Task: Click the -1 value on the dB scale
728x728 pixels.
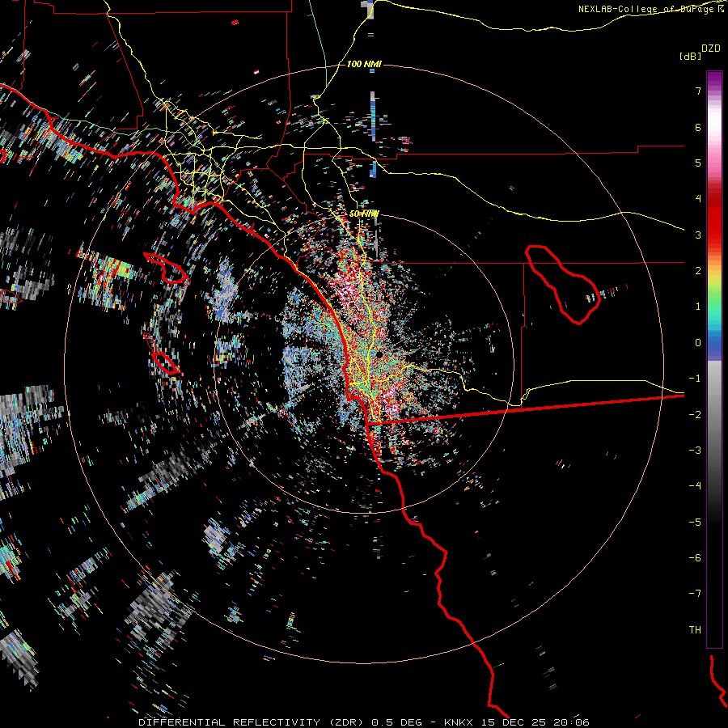Action: [695, 379]
